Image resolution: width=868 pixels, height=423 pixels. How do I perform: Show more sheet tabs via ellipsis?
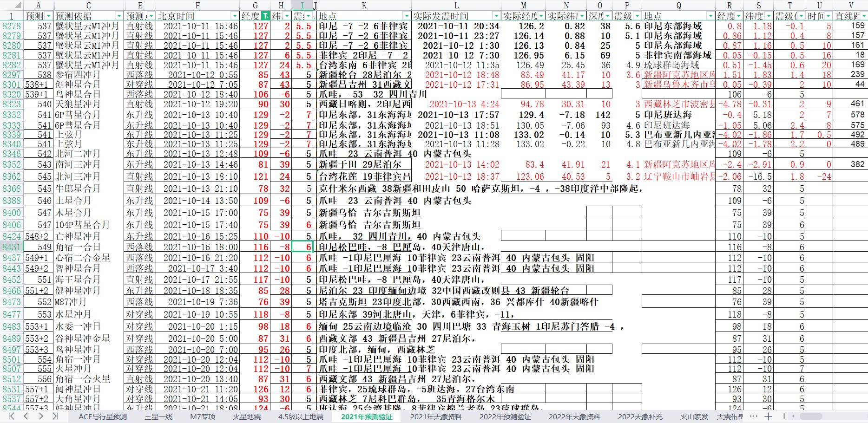coord(754,416)
